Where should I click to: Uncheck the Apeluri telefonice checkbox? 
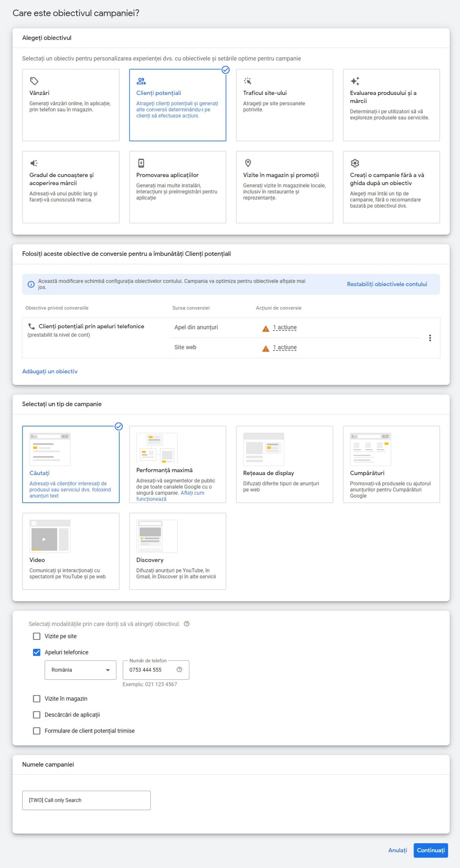(37, 652)
